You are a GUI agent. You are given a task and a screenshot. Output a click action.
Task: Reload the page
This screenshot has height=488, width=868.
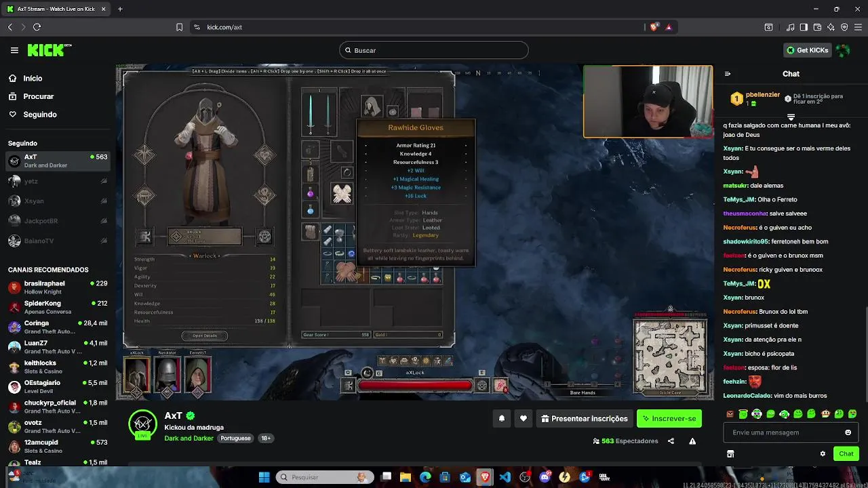[x=37, y=27]
